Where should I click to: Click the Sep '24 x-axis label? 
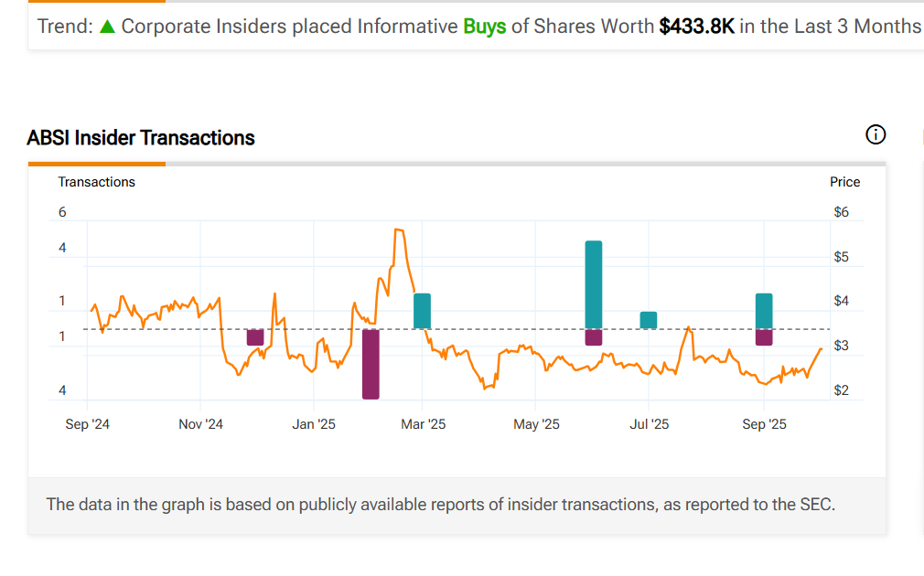(88, 424)
